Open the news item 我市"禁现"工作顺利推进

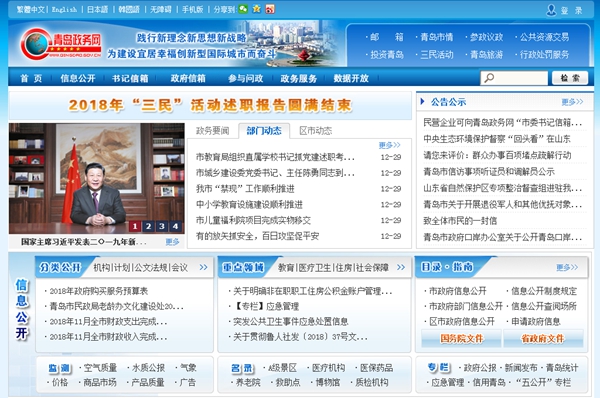(245, 189)
